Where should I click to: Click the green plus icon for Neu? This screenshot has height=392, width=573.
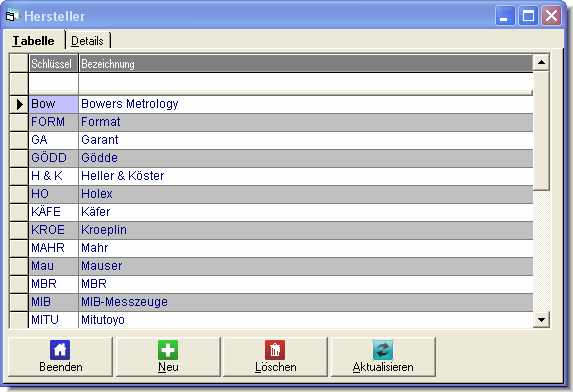point(168,350)
